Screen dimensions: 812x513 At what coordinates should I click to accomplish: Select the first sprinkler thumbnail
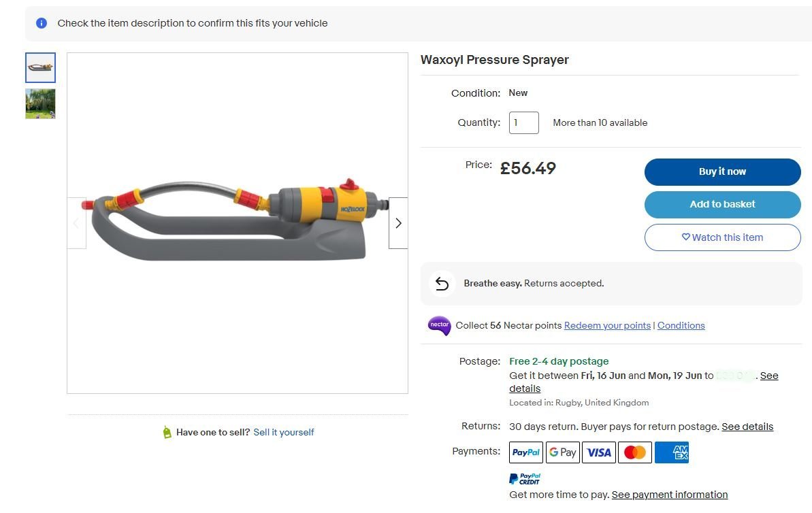(41, 68)
